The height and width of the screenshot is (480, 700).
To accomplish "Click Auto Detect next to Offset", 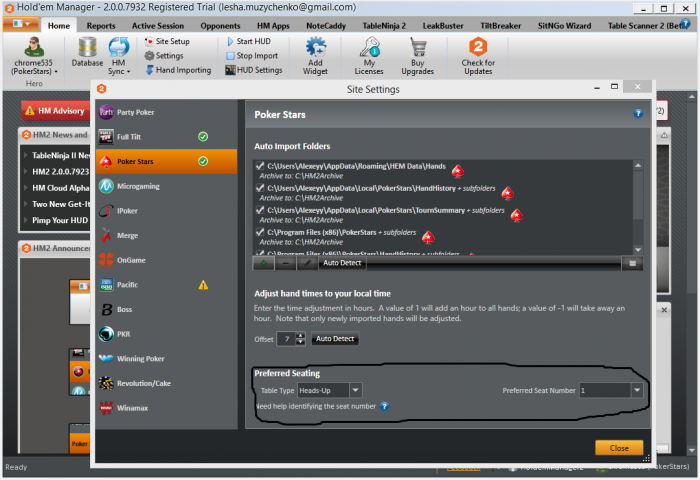I will pos(335,339).
